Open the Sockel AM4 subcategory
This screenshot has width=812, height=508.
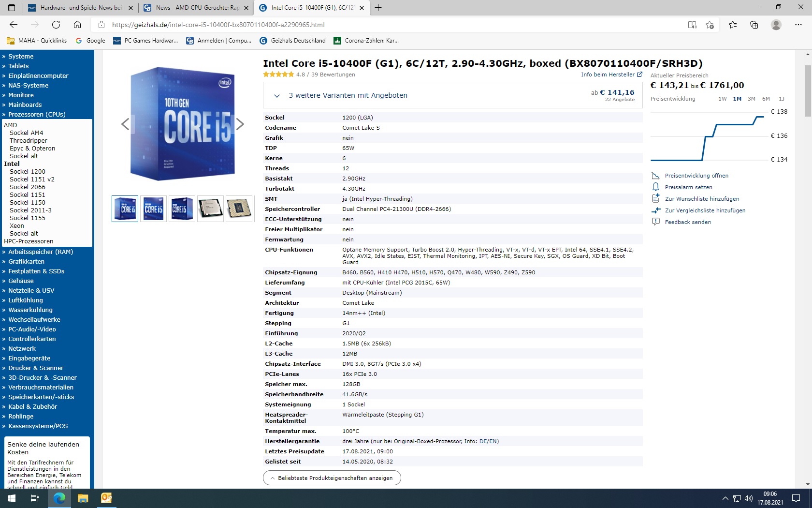[x=27, y=133]
